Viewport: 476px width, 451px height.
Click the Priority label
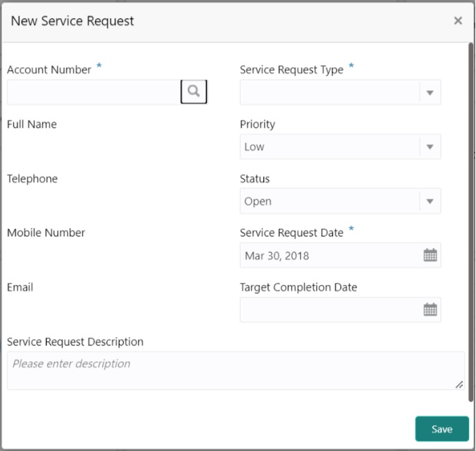(257, 124)
